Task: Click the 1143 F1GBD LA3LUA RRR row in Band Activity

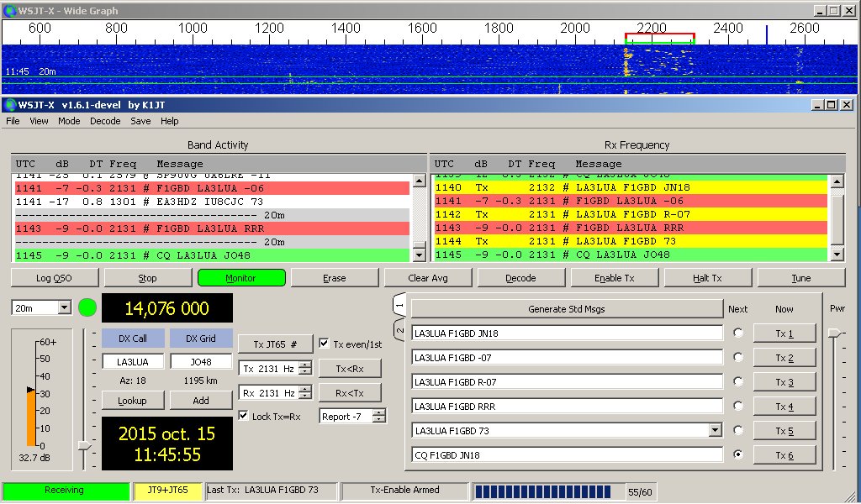Action: [212, 228]
